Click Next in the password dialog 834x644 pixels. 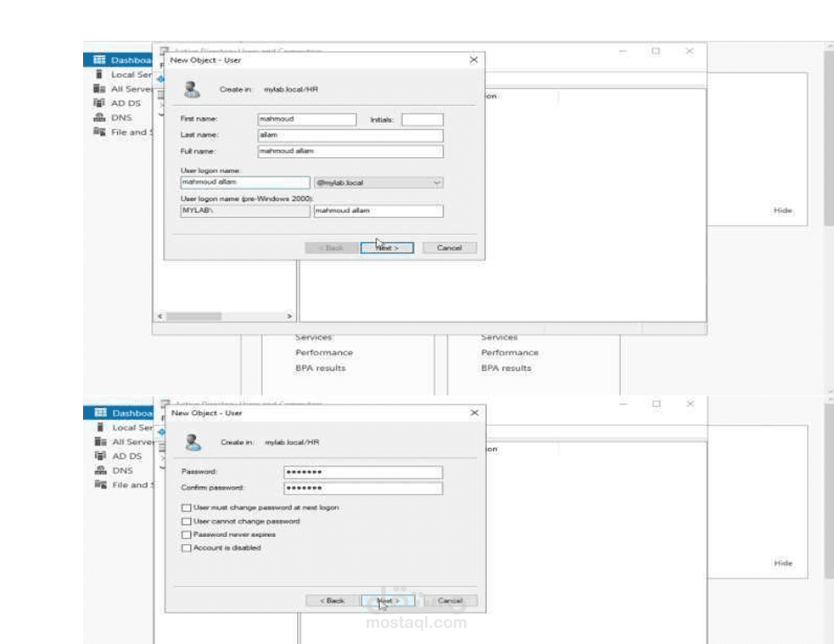coord(389,601)
